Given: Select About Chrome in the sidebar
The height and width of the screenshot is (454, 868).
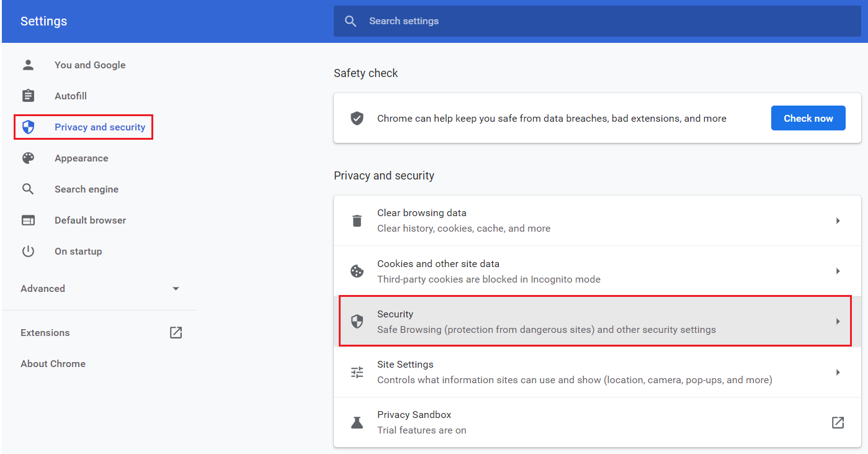Looking at the screenshot, I should [53, 363].
